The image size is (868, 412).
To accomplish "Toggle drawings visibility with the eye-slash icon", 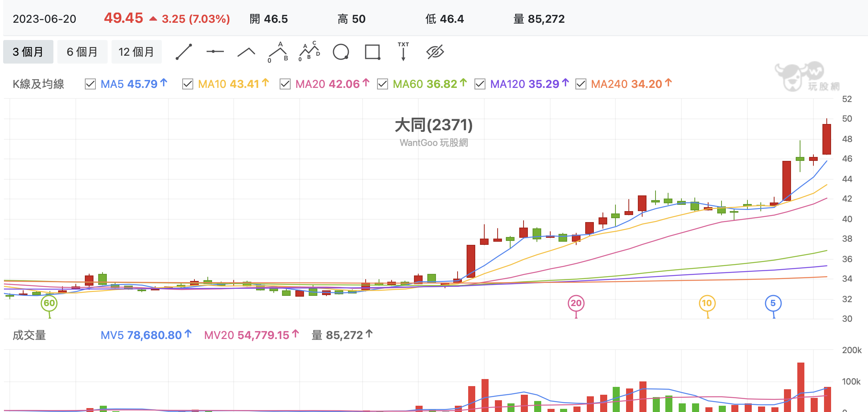I will [435, 52].
